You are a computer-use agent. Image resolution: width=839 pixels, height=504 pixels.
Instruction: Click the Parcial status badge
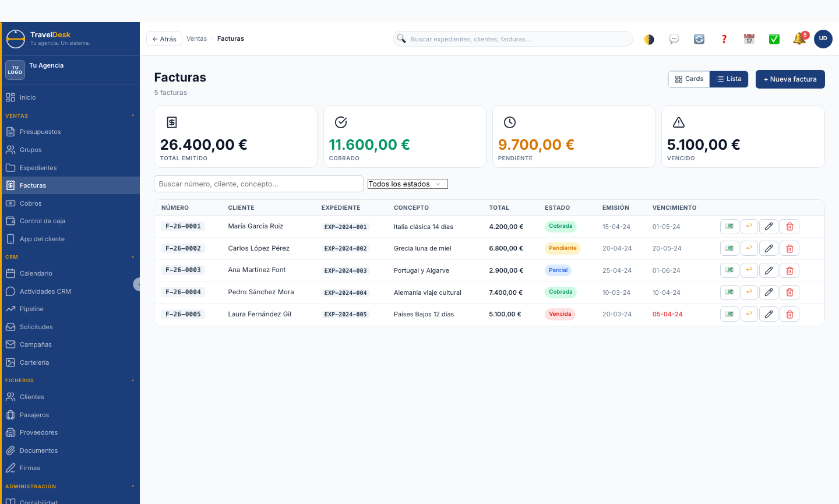[558, 270]
